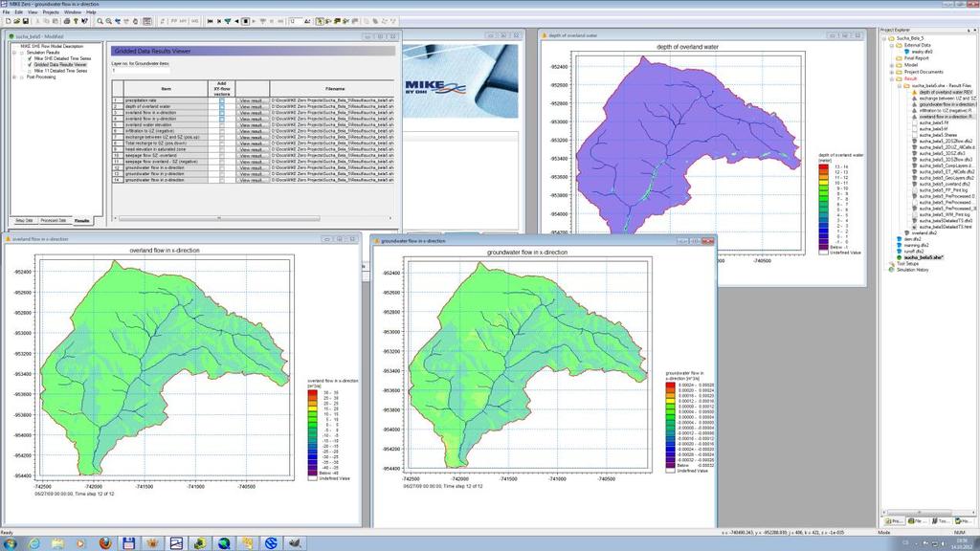Screen dimensions: 980x551
Task: Click the font settings icon in toolbar
Action: (307, 21)
